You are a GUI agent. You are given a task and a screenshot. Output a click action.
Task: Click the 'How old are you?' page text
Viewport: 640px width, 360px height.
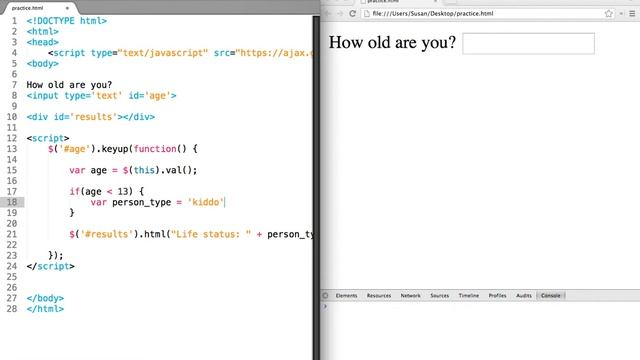(392, 42)
